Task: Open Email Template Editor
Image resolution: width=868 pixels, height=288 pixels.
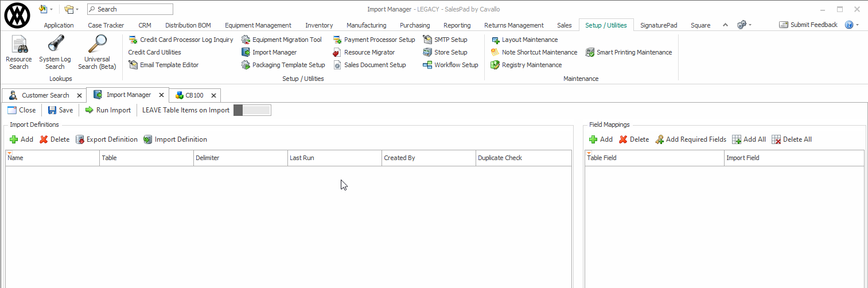Action: [x=164, y=65]
